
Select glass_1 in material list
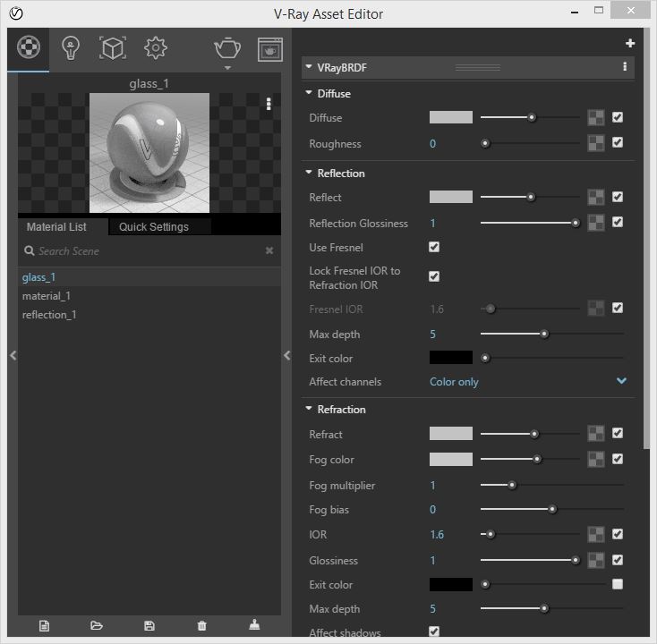pos(149,277)
